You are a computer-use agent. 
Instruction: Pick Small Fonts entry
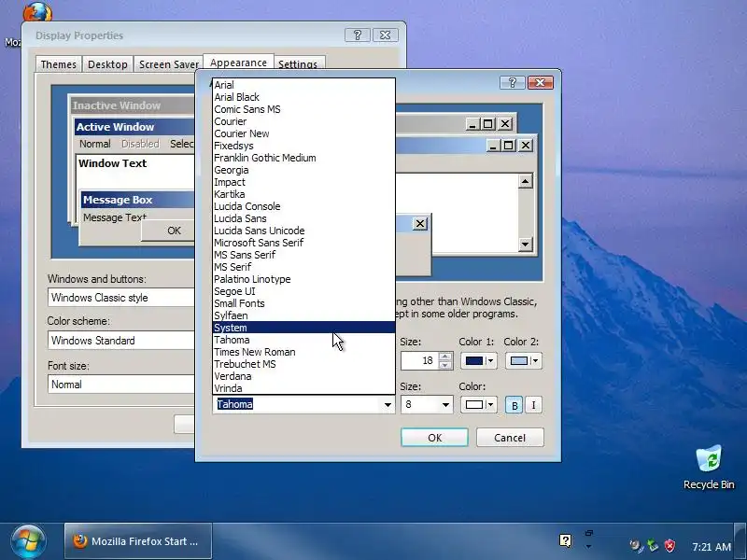(303, 303)
